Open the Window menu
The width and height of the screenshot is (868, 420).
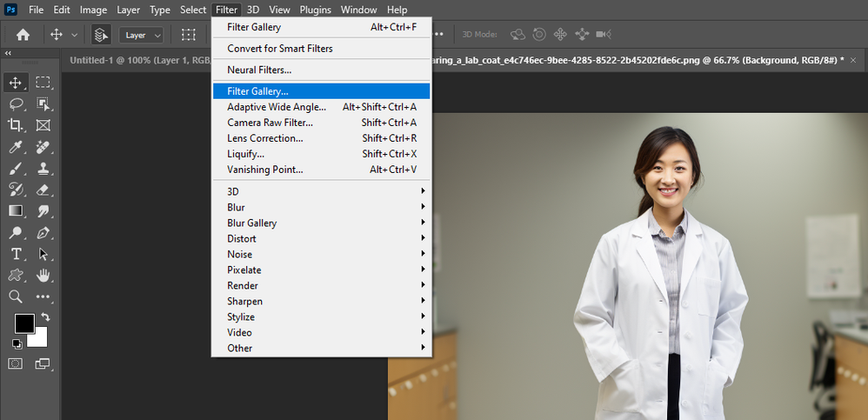[358, 10]
